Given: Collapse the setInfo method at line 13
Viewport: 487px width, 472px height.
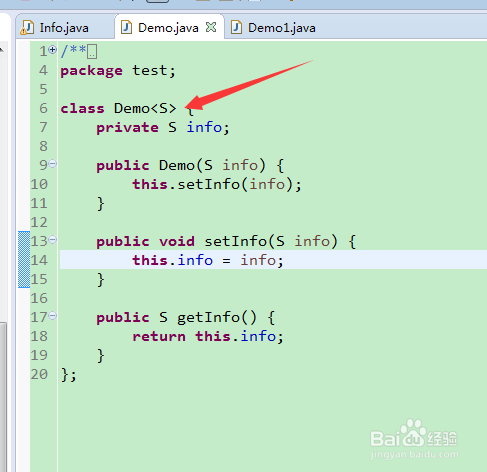Looking at the screenshot, I should (x=53, y=240).
